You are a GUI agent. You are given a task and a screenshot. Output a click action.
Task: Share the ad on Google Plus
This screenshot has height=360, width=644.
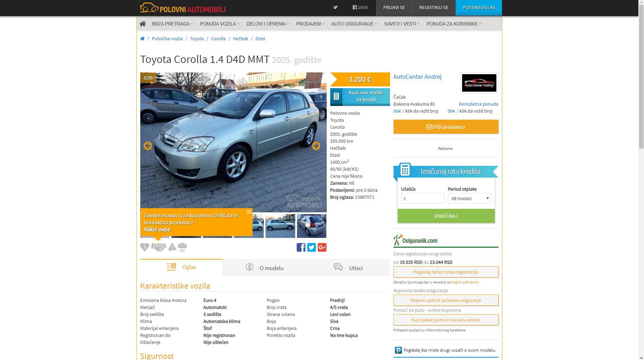pos(322,247)
